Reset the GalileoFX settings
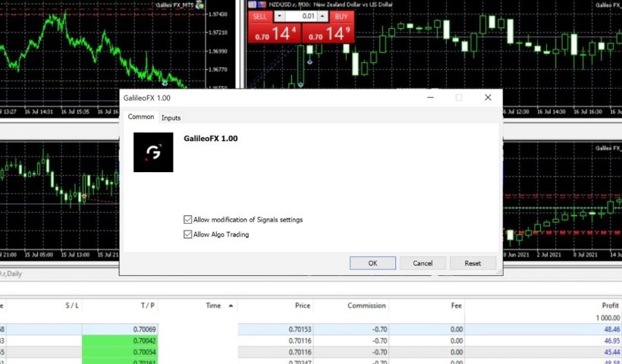The width and height of the screenshot is (622, 364). coord(473,263)
